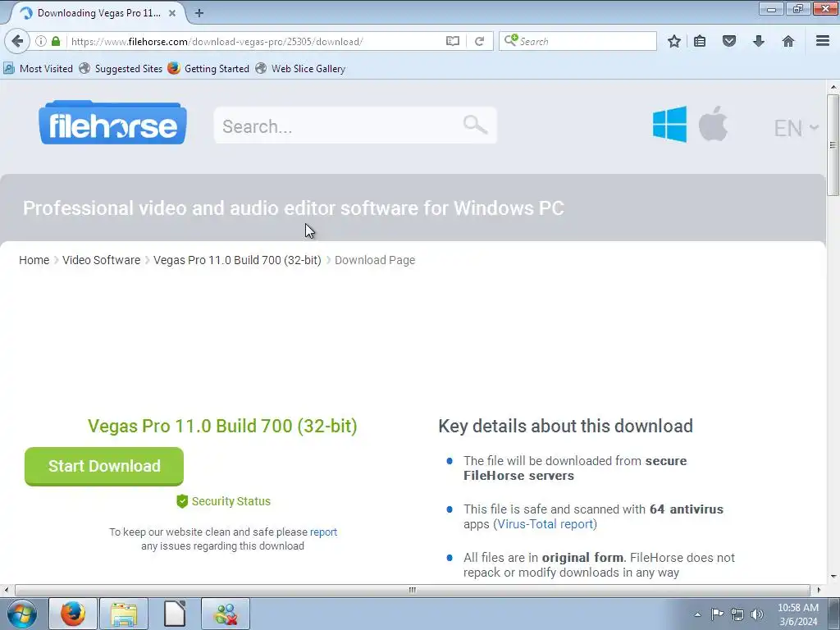Go to Firefox home page icon
Image resolution: width=840 pixels, height=630 pixels.
click(x=788, y=41)
